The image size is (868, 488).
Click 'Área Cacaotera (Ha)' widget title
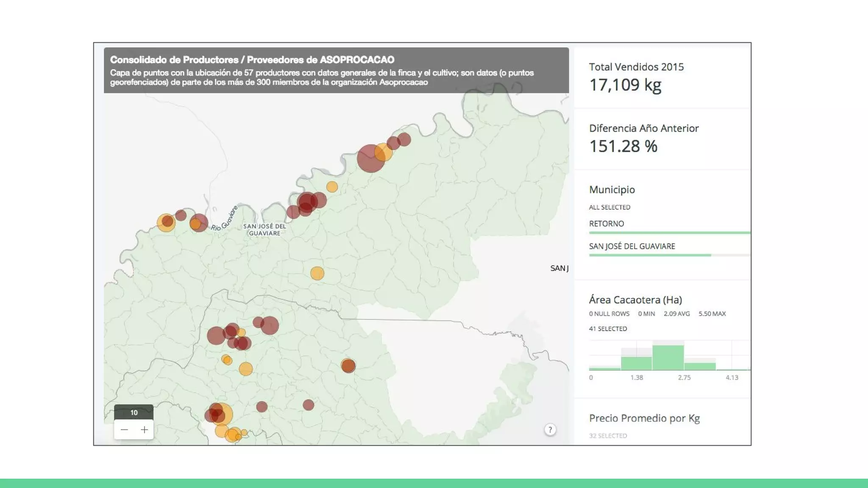635,300
